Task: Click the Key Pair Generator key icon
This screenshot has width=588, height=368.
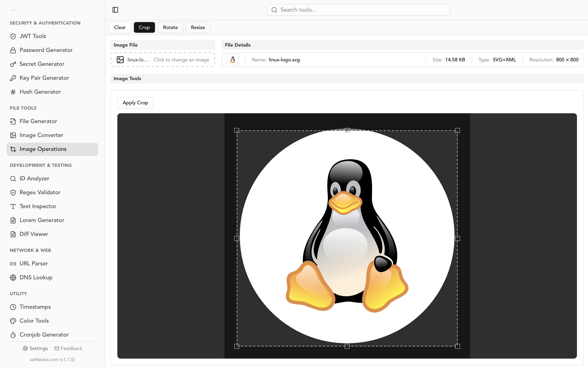Action: click(13, 78)
